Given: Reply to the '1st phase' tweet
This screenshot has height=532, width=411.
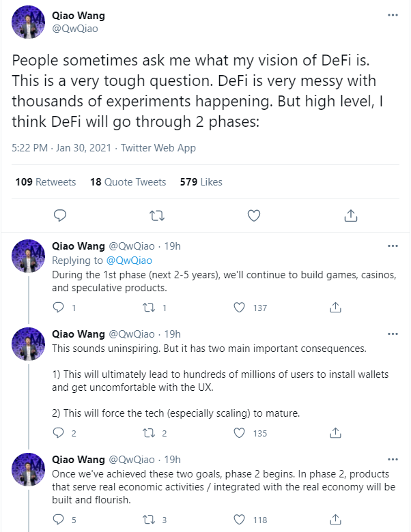Looking at the screenshot, I should point(59,308).
